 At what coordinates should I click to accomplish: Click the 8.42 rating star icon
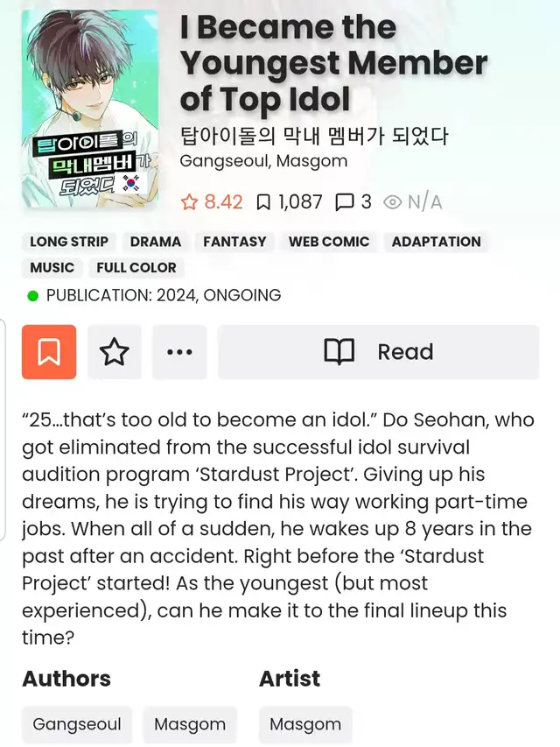click(189, 202)
